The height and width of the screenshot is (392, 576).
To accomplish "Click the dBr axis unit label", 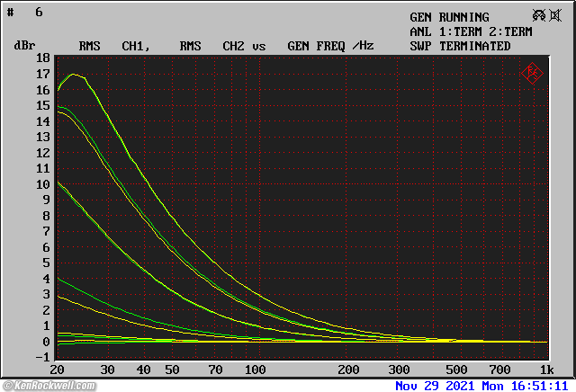I will [24, 46].
